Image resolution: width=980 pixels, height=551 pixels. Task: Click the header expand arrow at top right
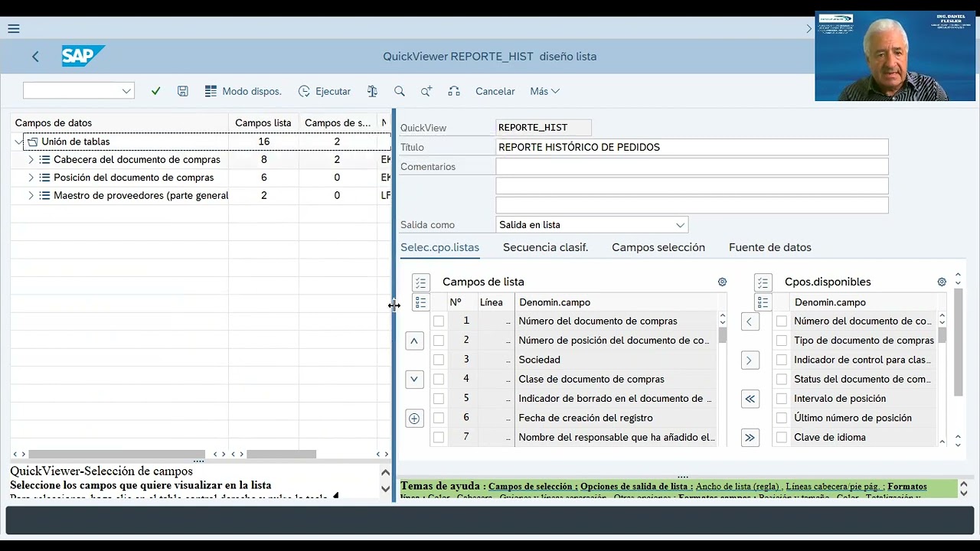point(808,29)
